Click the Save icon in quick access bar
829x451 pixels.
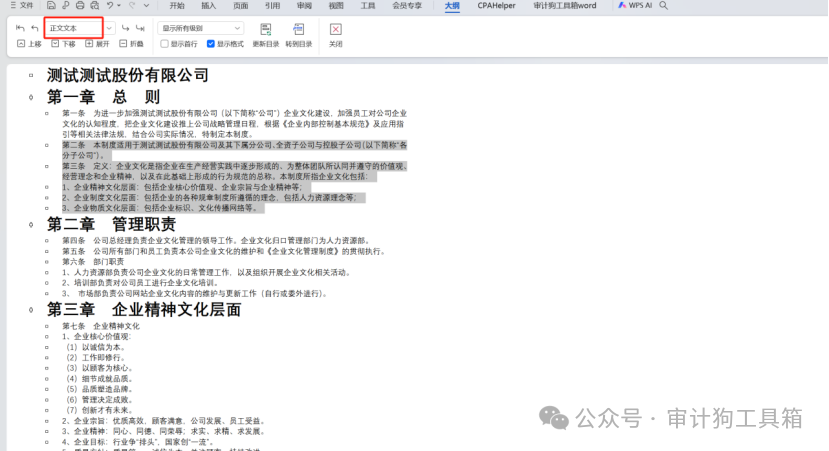coord(51,5)
